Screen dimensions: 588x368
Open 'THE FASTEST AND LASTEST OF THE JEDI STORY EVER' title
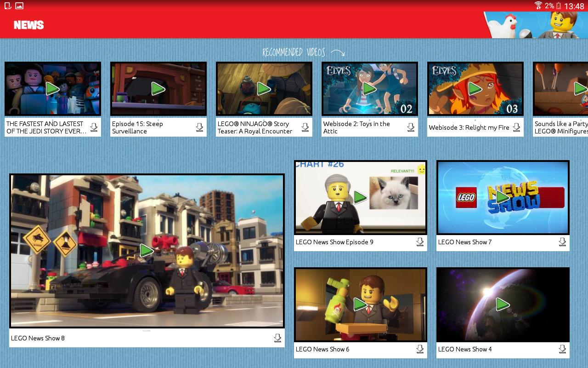(46, 127)
